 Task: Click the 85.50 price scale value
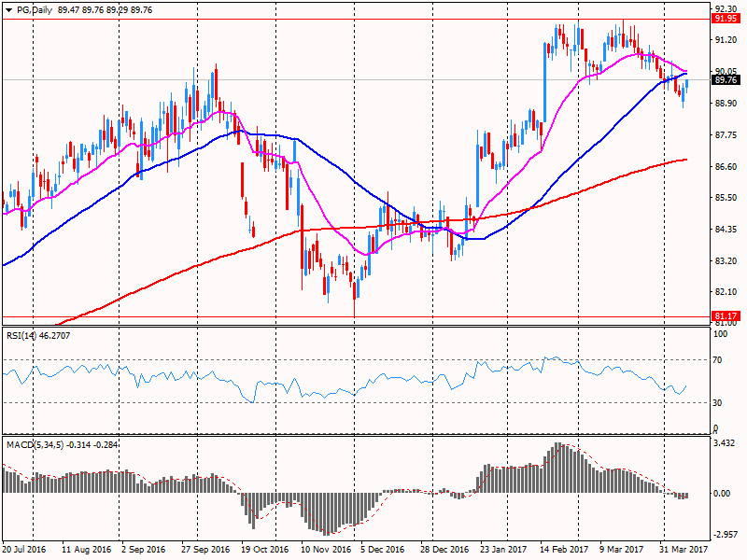point(726,198)
